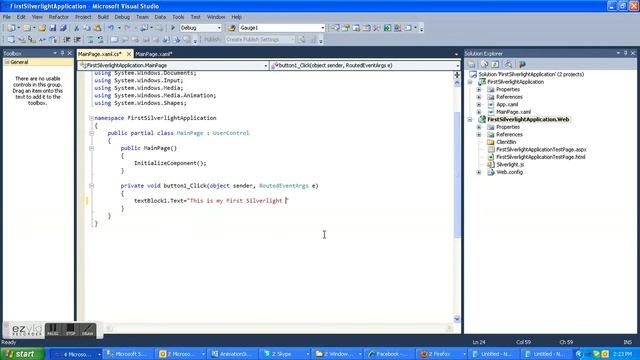Click the Comment out selected lines icon
Screen dimensions: 640x360
pyautogui.click(x=89, y=40)
